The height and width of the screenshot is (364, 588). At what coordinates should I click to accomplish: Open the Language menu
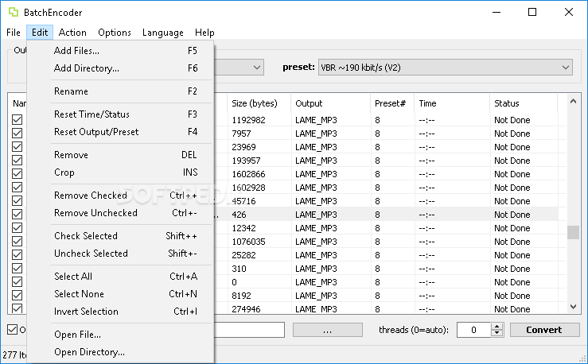(163, 33)
